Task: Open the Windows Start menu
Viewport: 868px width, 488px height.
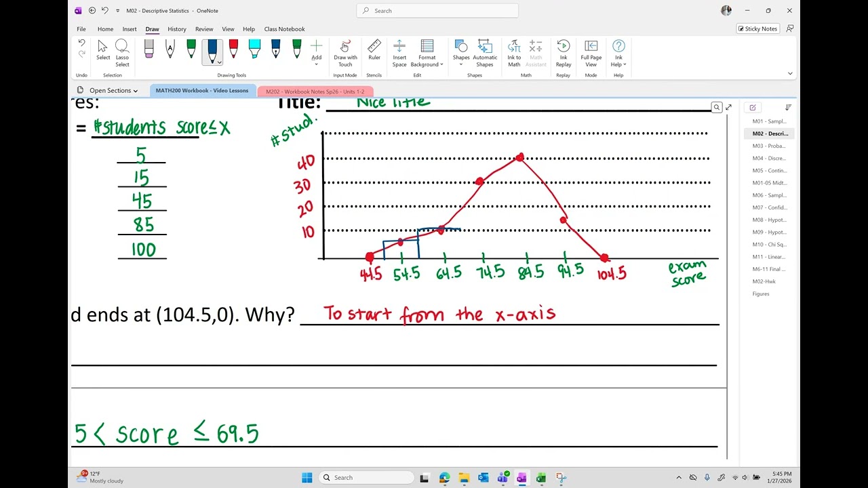Action: (307, 478)
